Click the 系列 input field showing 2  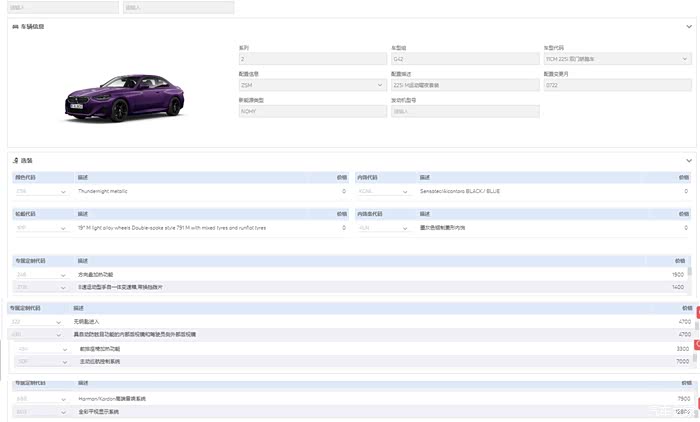click(312, 59)
